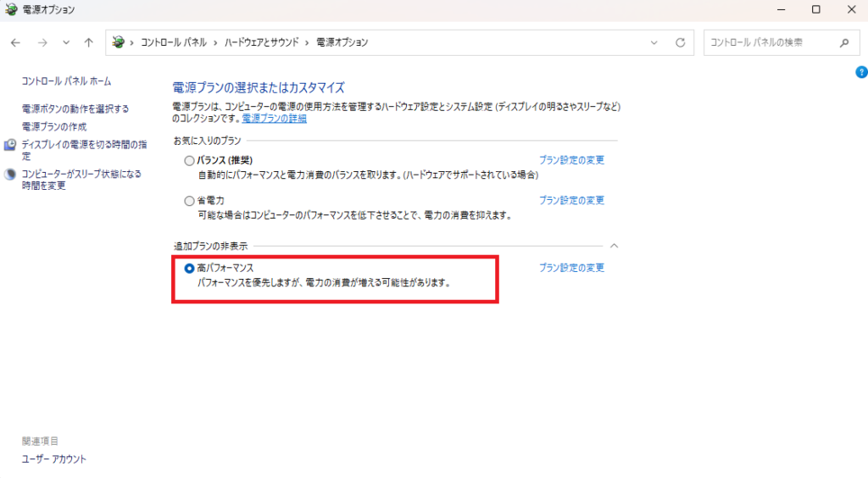Change plan settings for バランス
This screenshot has height=478, width=868.
coord(572,160)
